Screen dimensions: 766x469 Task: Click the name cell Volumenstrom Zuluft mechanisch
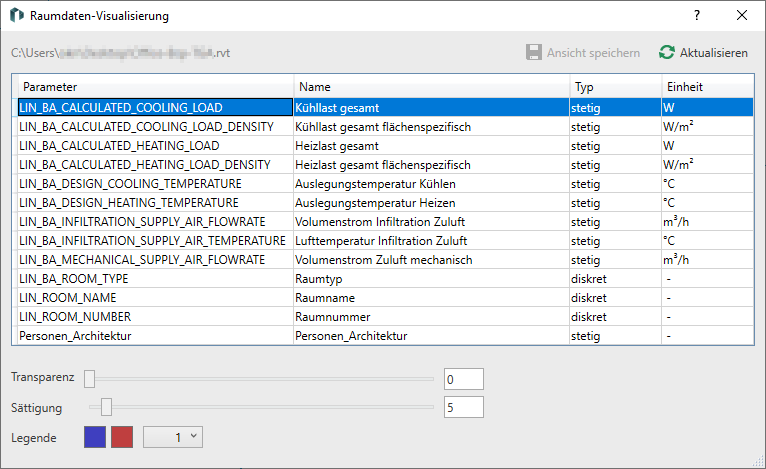pyautogui.click(x=431, y=260)
